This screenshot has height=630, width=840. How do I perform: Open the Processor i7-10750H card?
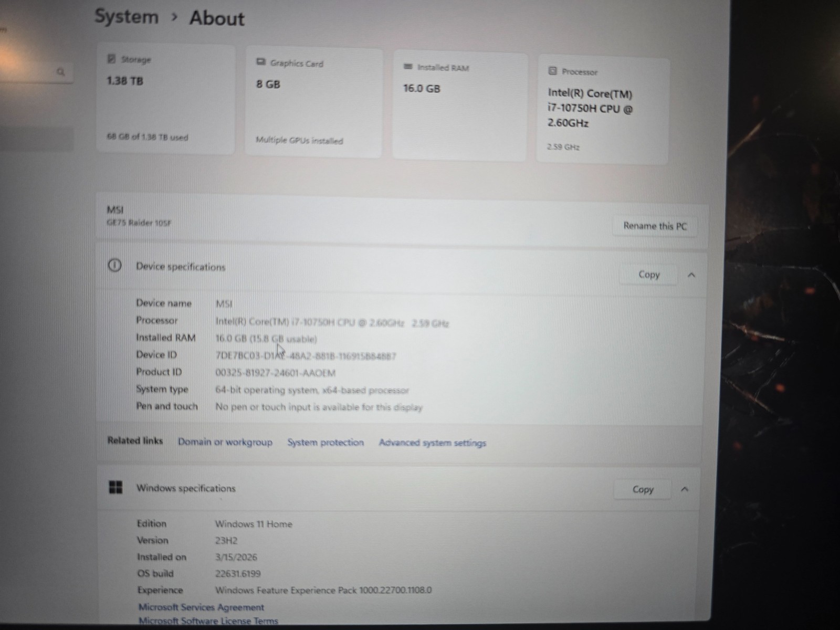[603, 110]
